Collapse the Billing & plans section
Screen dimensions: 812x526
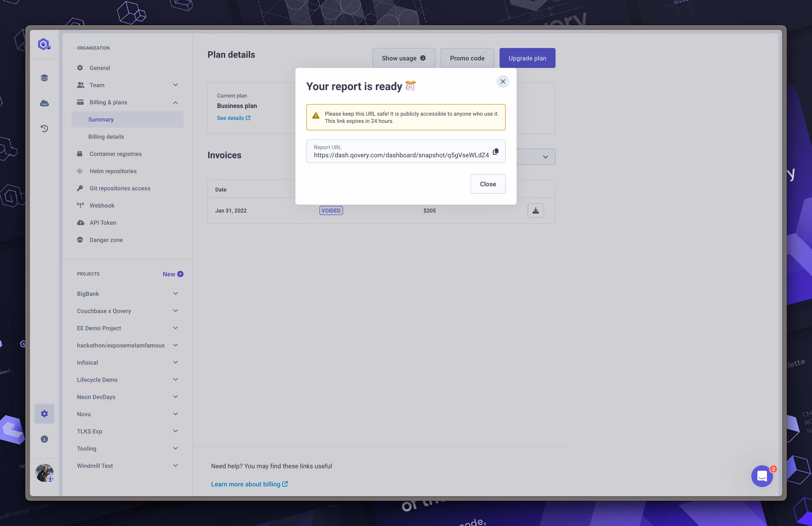(175, 102)
